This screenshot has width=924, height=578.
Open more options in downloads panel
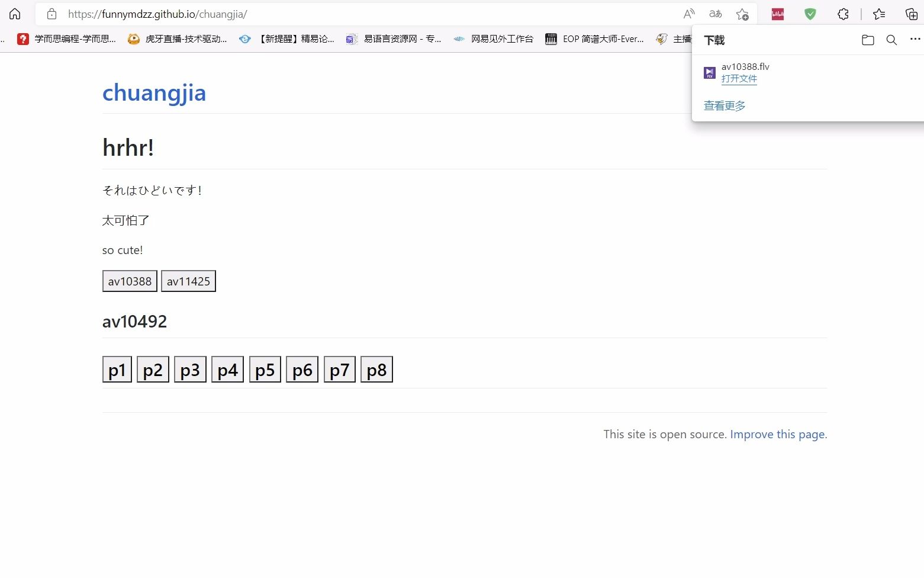point(915,39)
